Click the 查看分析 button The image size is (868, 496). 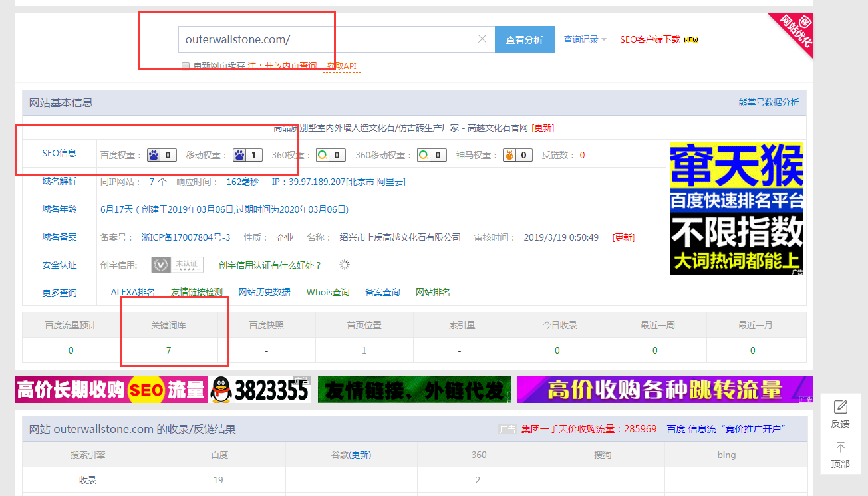click(525, 39)
